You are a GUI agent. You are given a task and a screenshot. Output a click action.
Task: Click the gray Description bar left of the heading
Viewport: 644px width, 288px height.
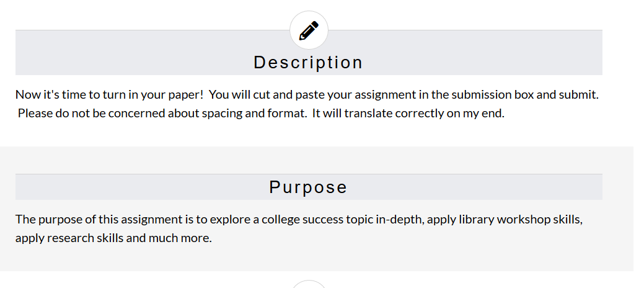click(x=131, y=53)
